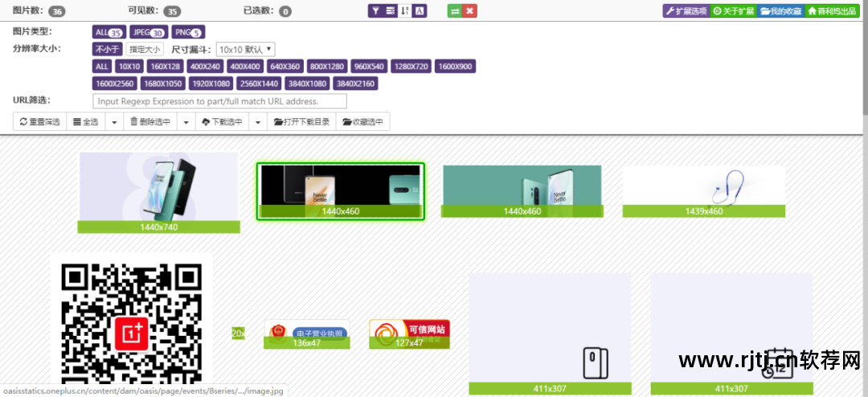This screenshot has width=868, height=397.
Task: Choose the 640X360 resolution filter
Action: click(x=285, y=67)
